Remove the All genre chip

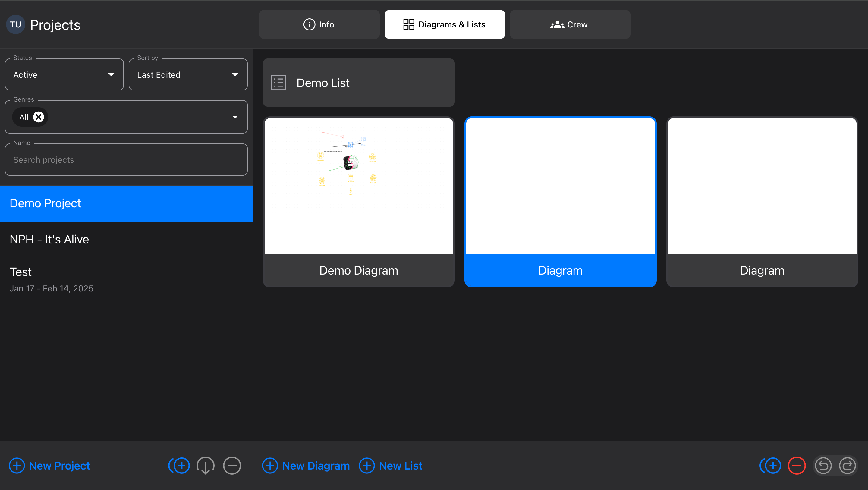(x=39, y=117)
